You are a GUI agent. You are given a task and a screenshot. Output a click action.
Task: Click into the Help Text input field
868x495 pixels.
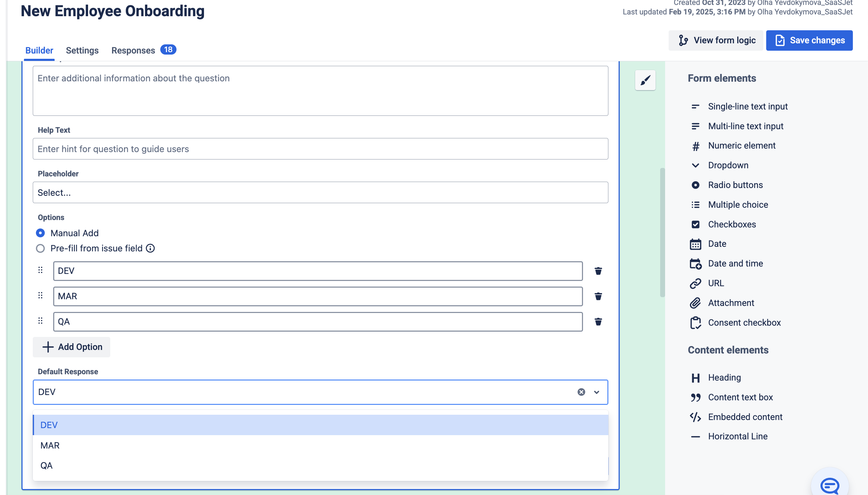point(321,149)
